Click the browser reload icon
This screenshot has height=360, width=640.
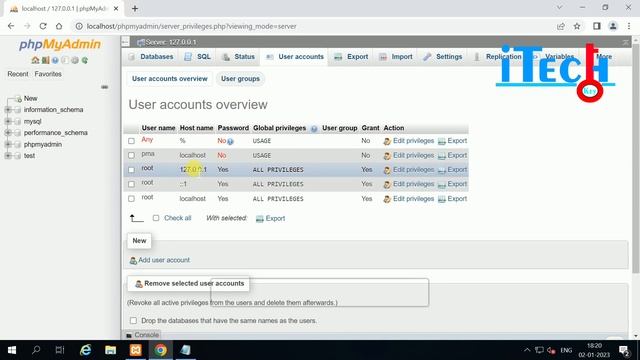(43, 26)
